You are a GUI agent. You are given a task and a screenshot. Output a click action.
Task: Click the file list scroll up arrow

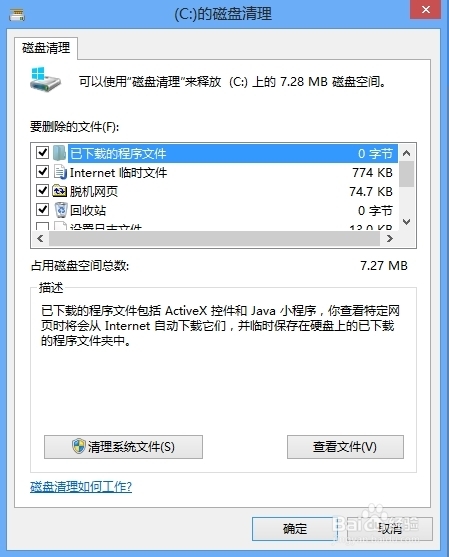tap(406, 153)
